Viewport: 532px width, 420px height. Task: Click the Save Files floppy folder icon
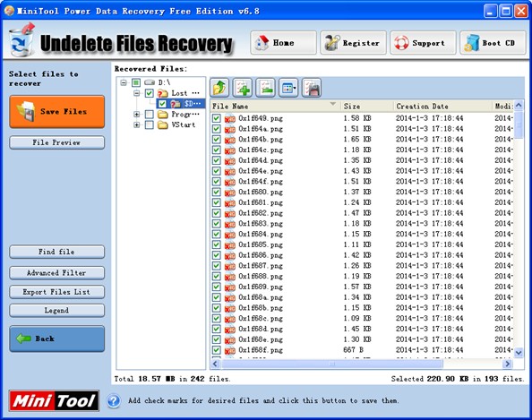26,112
